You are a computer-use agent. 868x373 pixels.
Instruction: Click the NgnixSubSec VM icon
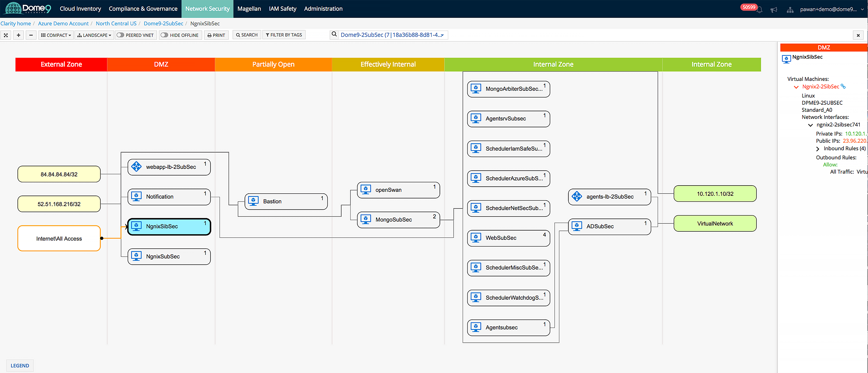[136, 256]
